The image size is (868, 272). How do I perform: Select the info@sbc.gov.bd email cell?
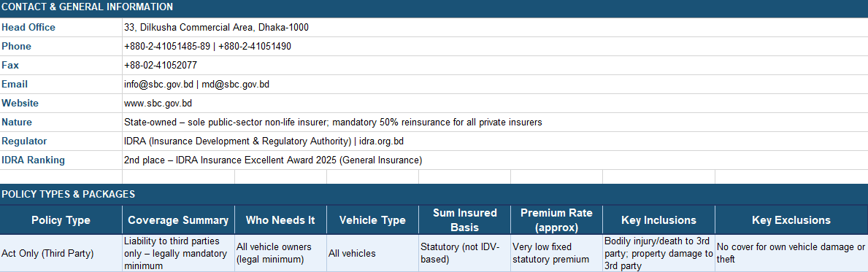495,84
